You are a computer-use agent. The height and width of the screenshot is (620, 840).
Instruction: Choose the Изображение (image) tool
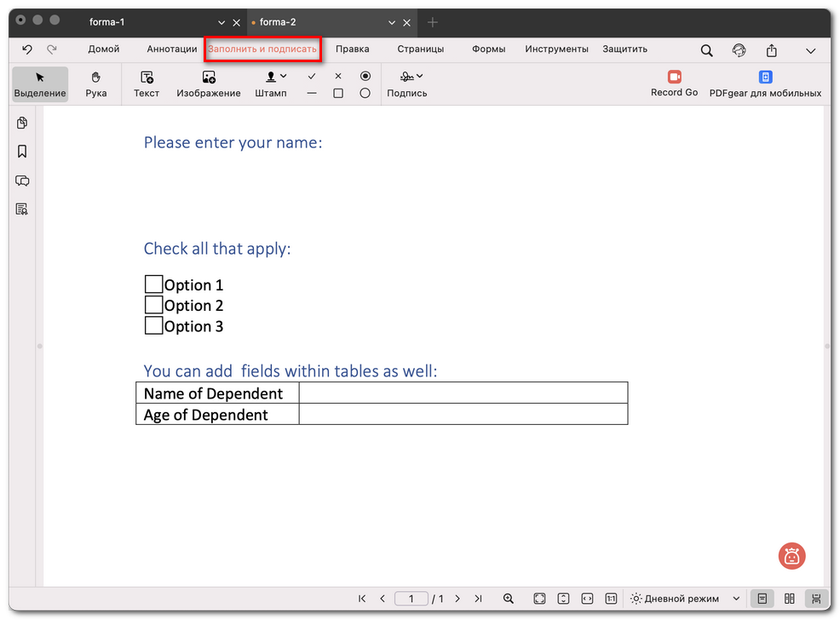(x=209, y=77)
